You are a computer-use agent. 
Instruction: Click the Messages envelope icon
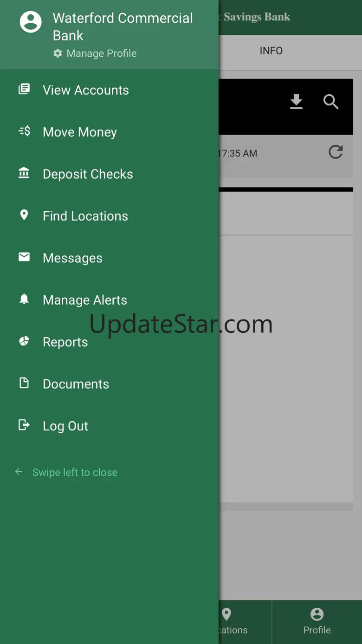click(24, 257)
